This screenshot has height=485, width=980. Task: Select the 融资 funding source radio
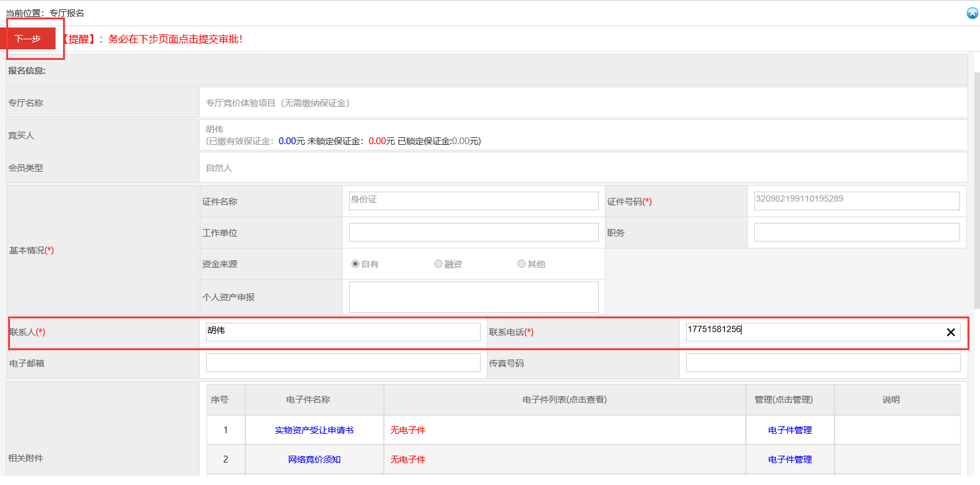point(438,264)
